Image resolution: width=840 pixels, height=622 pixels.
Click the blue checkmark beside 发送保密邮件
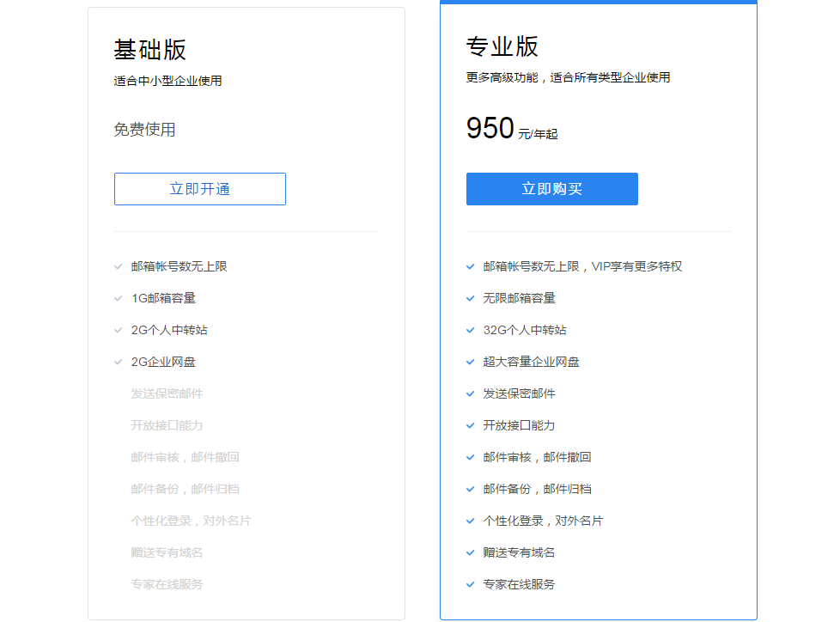(x=471, y=393)
